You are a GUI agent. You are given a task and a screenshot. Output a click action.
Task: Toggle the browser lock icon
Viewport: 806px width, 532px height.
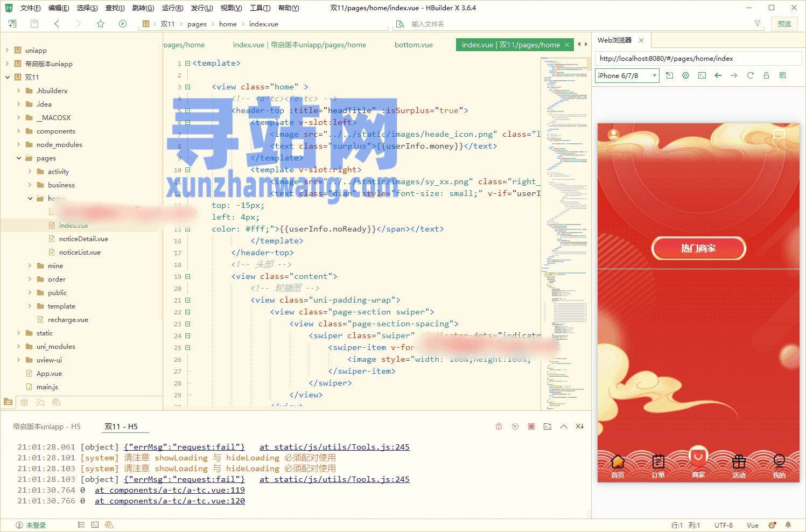pyautogui.click(x=766, y=75)
